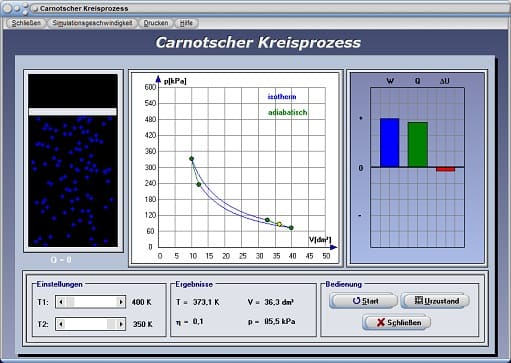Click the '36,3 dm³' volume result
Image resolution: width=511 pixels, height=363 pixels.
pos(279,302)
